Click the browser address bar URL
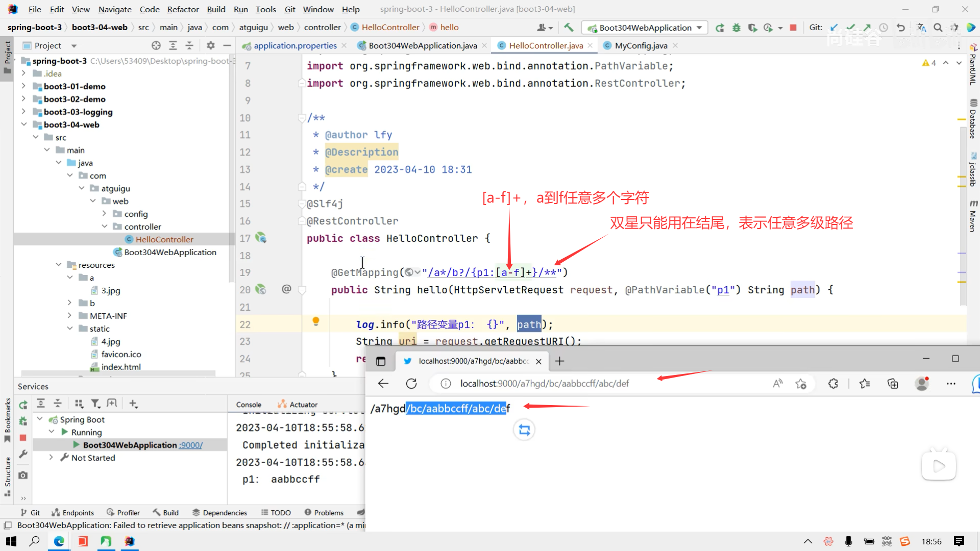Screen dimensions: 980x551 (x=544, y=384)
